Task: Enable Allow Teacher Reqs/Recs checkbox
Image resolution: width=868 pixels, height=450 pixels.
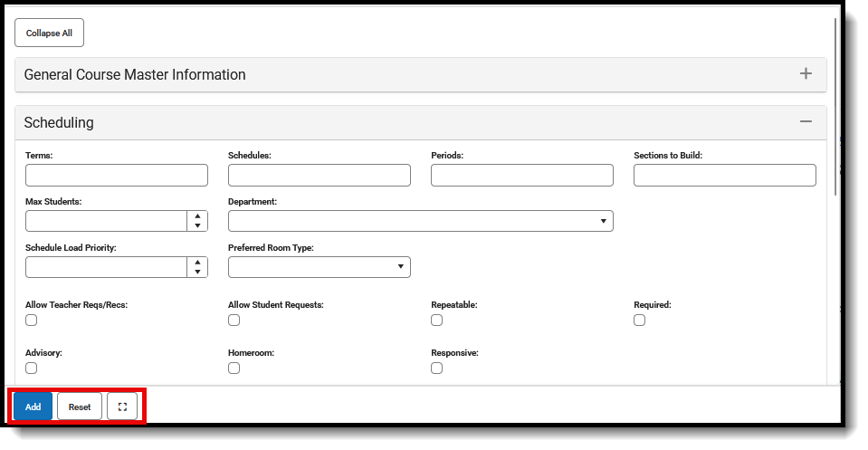Action: 32,321
